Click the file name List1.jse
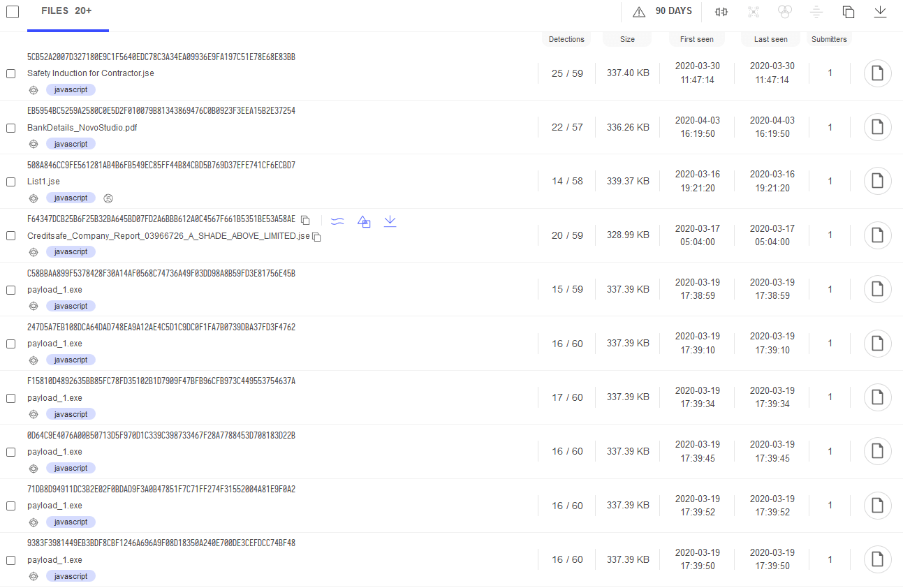This screenshot has height=588, width=903. (43, 182)
